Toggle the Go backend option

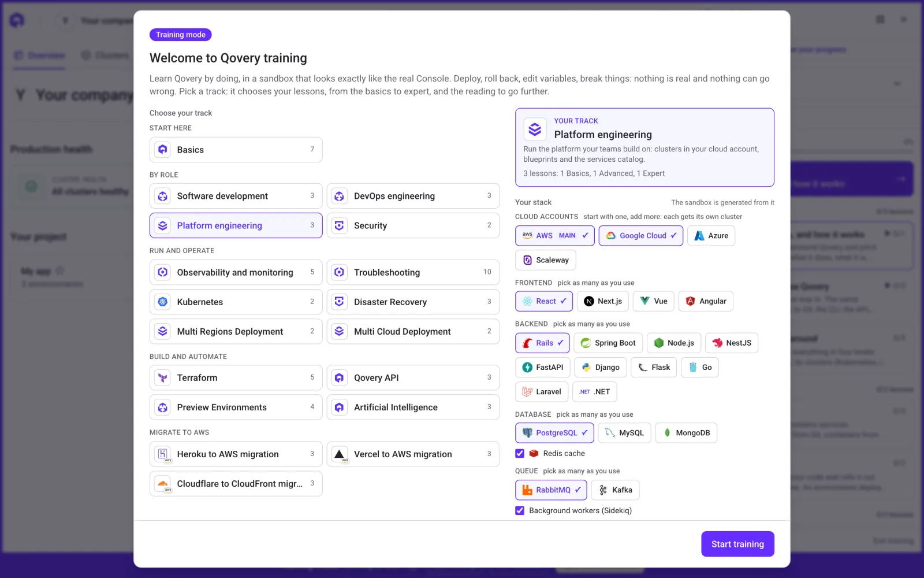pos(700,368)
